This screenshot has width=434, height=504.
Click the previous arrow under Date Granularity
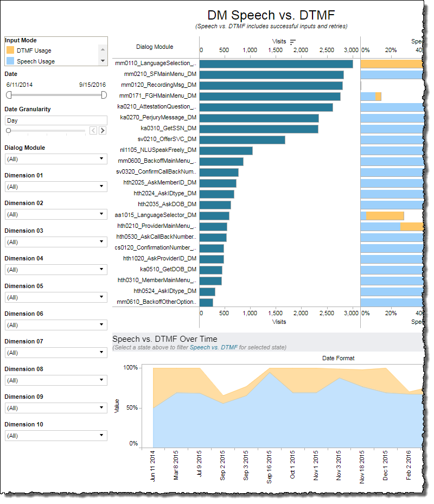coord(93,130)
